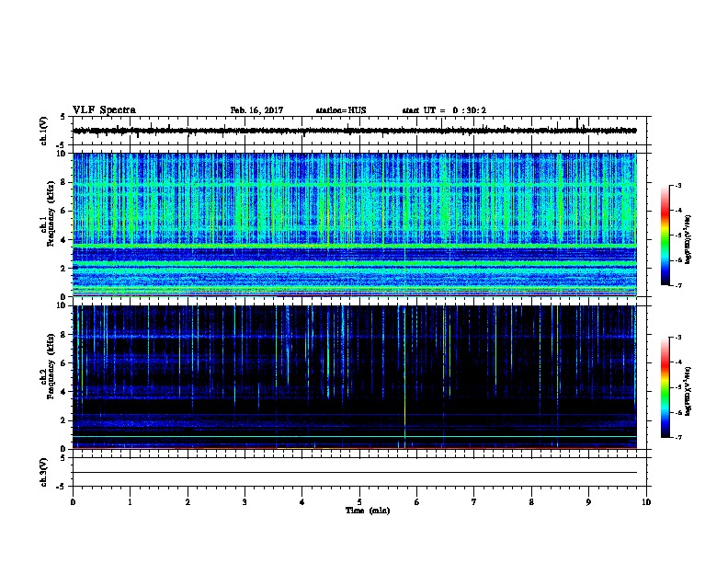This screenshot has height=563, width=728.
Task: Click the "Time (min)" axis title
Action: [368, 511]
